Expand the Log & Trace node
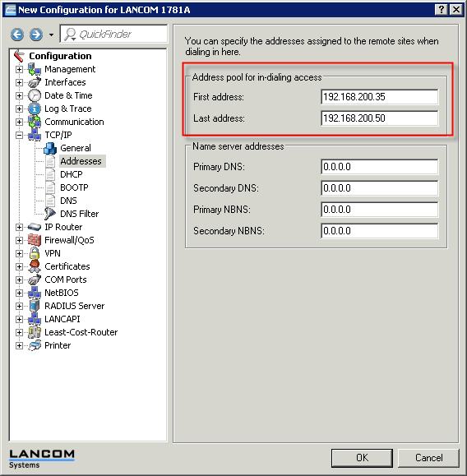The height and width of the screenshot is (476, 467). click(x=19, y=109)
